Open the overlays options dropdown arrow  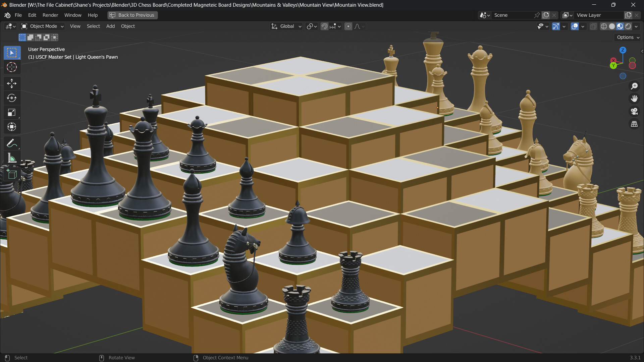click(x=583, y=26)
